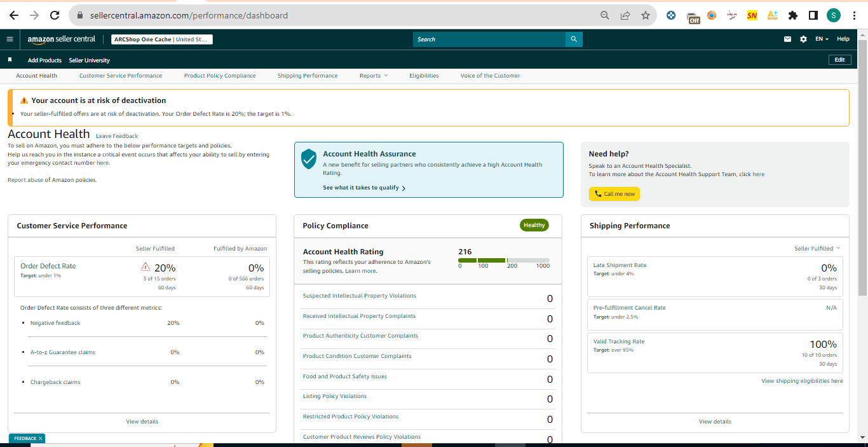The height and width of the screenshot is (447, 868).
Task: Click the bookmark flag icon
Action: [x=10, y=60]
